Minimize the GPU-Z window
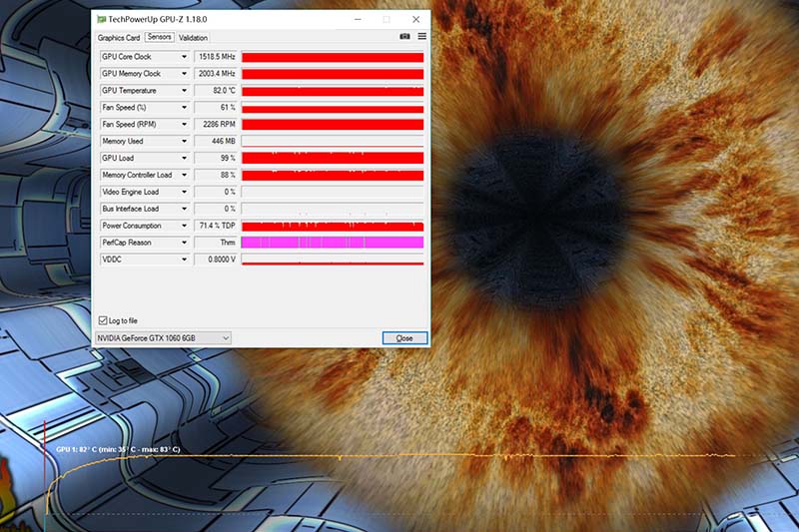This screenshot has height=532, width=799. [358, 19]
